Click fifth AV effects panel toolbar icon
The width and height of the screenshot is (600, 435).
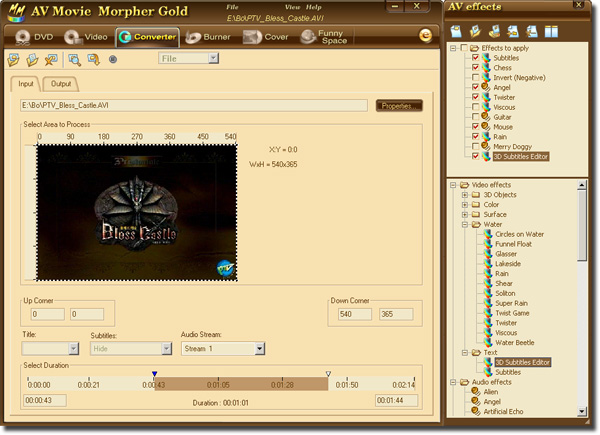[x=532, y=31]
